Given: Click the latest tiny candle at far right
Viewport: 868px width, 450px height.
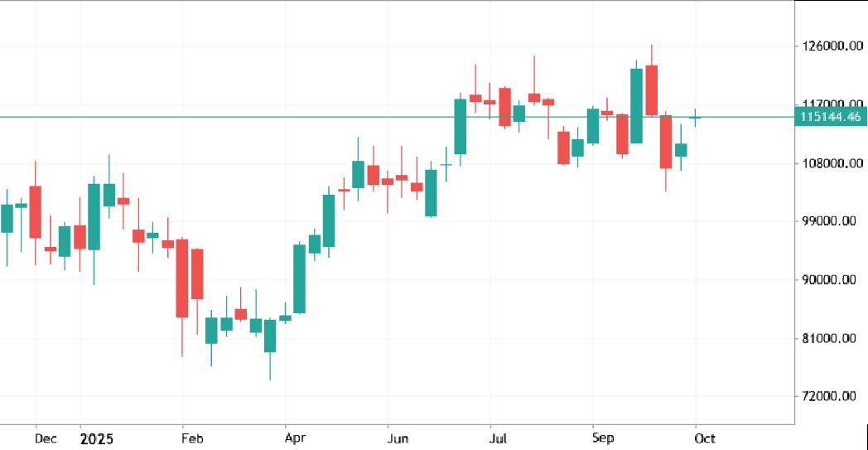Looking at the screenshot, I should pos(696,118).
